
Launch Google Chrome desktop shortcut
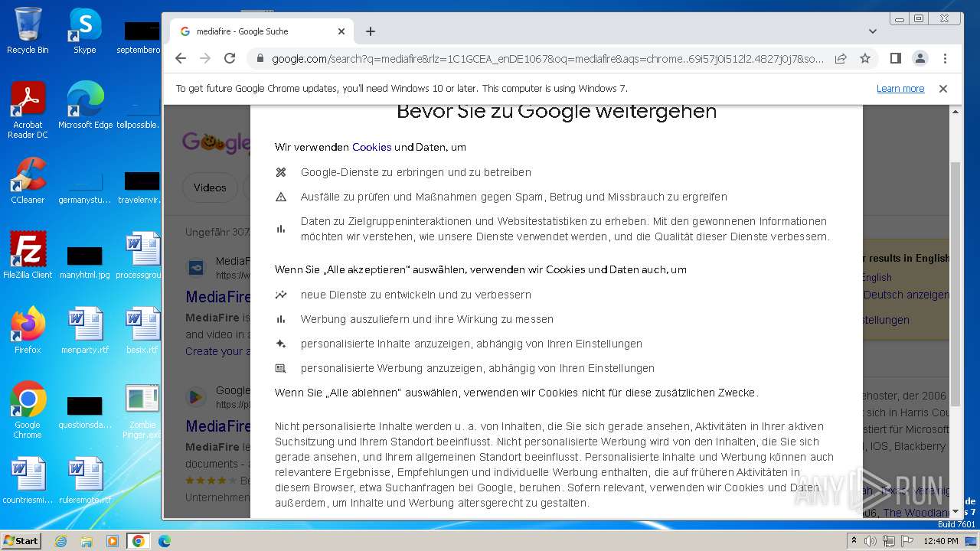[28, 409]
